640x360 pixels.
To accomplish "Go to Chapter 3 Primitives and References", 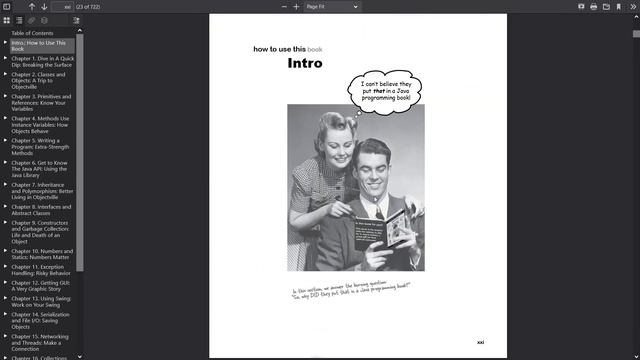I will pyautogui.click(x=41, y=102).
